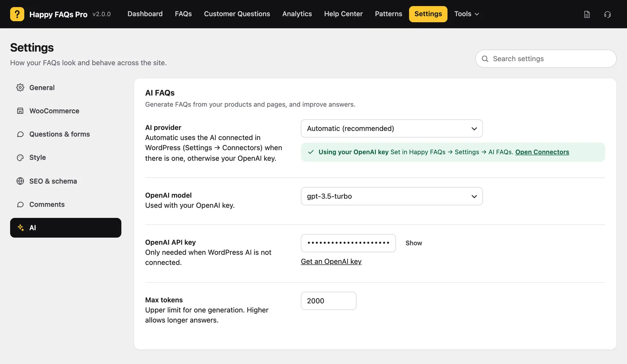Open the OpenAI model gpt-3.5-turbo dropdown

(x=391, y=196)
